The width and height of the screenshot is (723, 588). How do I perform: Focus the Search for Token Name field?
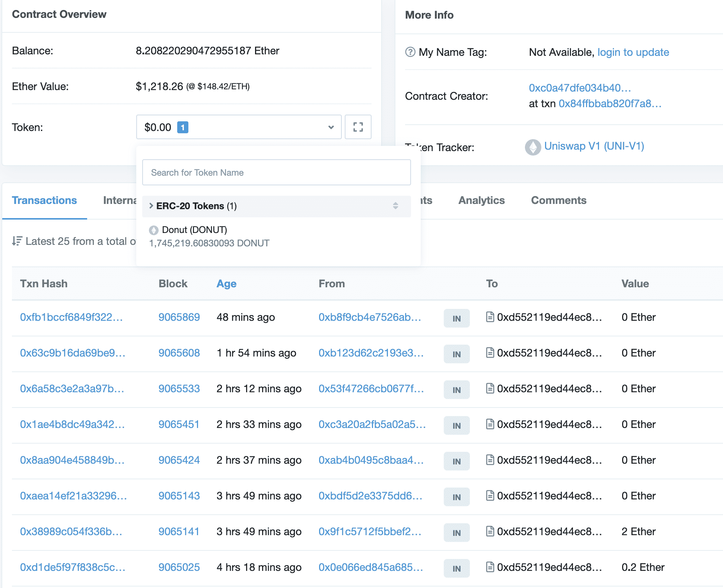pyautogui.click(x=276, y=172)
